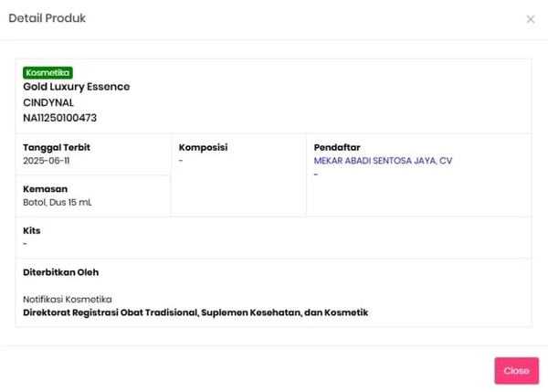Click the dash value under Kits

[25, 244]
